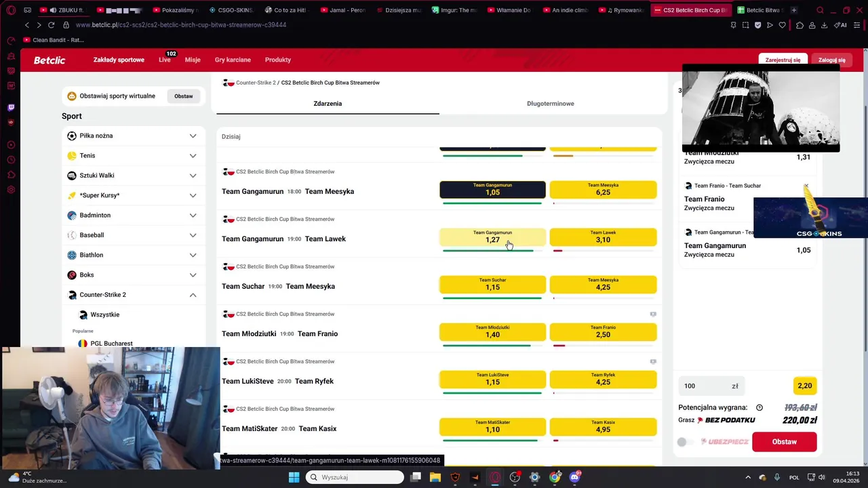Click the Piłka nożna football icon
Image resolution: width=868 pixels, height=488 pixels.
coord(72,136)
